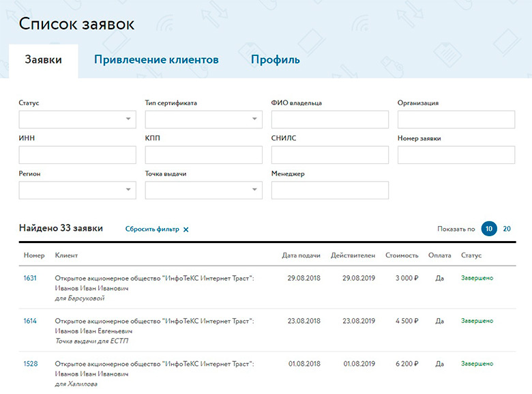Open request number 1614
The width and height of the screenshot is (532, 394).
30,320
